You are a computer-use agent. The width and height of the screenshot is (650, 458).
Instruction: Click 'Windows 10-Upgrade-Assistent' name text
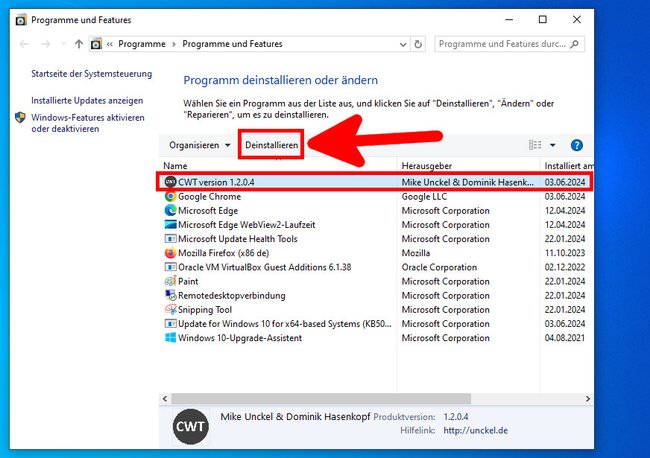(240, 338)
